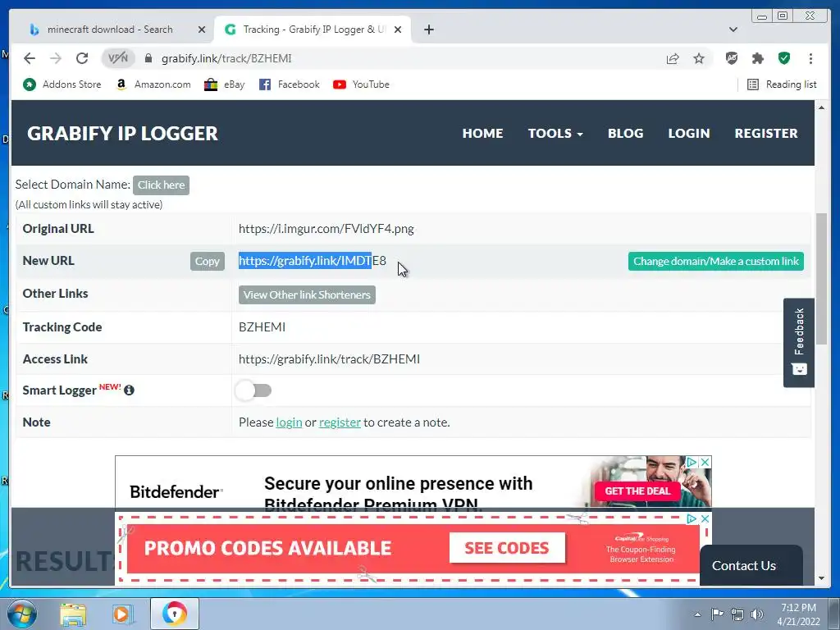Open the Amazon.com bookmark
This screenshot has height=630, width=840.
pos(153,84)
